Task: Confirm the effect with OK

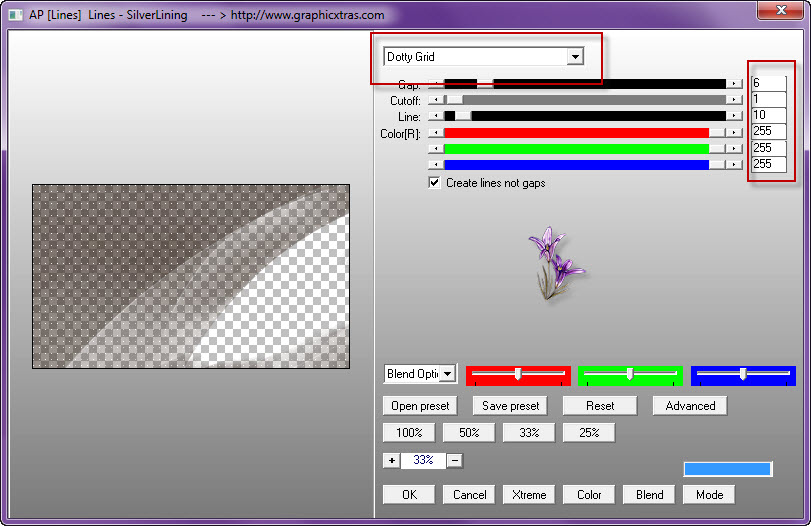Action: [409, 494]
